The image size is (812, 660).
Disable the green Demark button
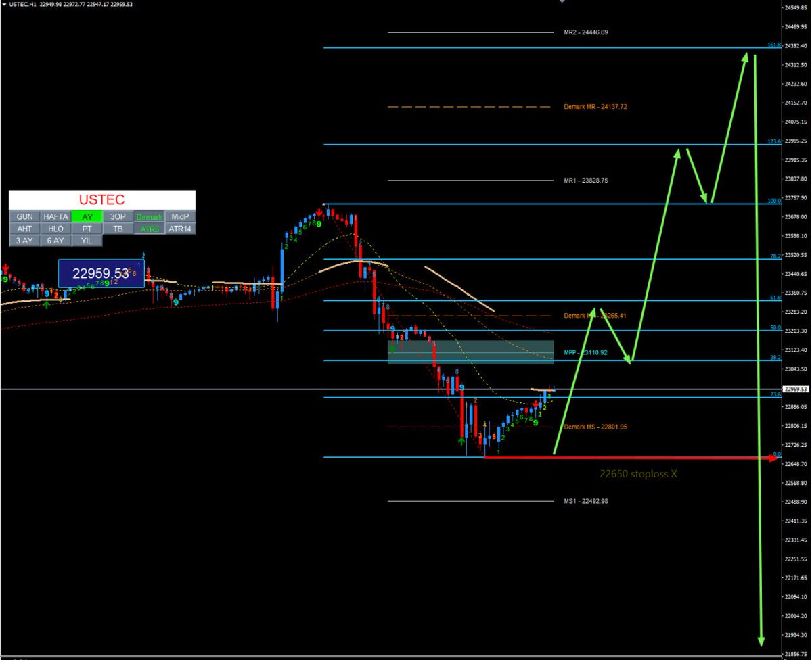click(x=149, y=216)
